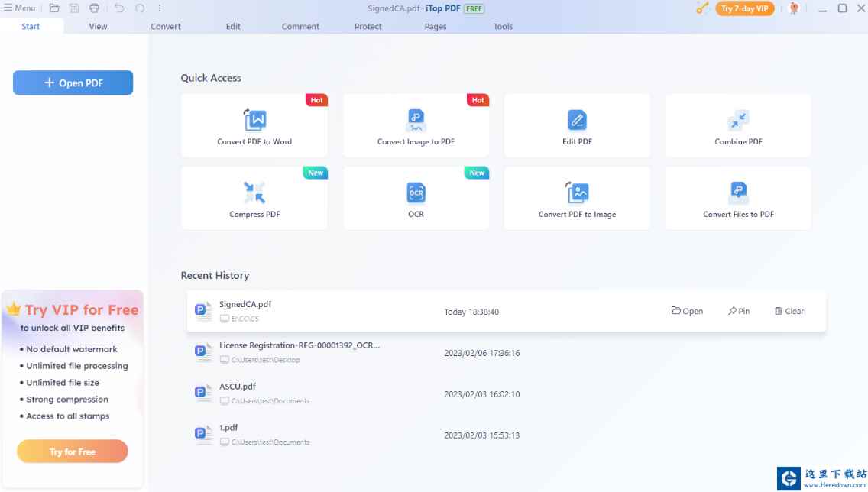Click the Convert Image to PDF icon
This screenshot has height=492, width=868.
click(416, 120)
